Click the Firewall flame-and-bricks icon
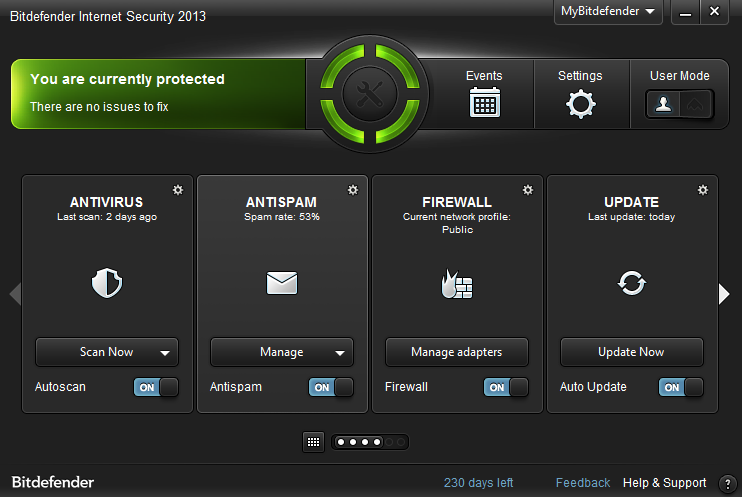The height and width of the screenshot is (497, 742). point(457,284)
